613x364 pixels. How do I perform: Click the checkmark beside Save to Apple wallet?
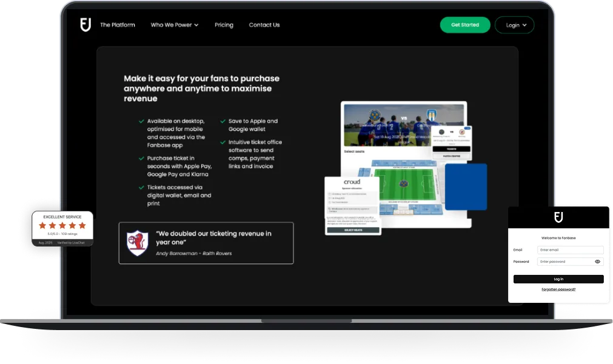[223, 121]
